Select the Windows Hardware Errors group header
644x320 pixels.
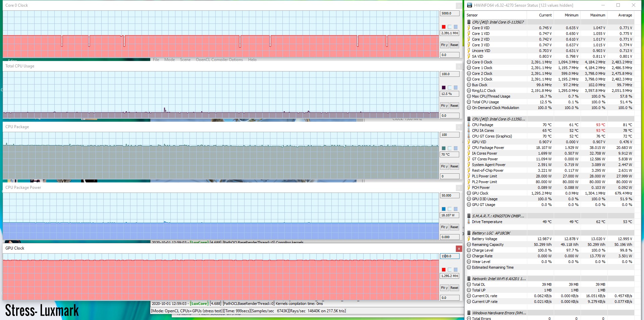click(x=499, y=313)
